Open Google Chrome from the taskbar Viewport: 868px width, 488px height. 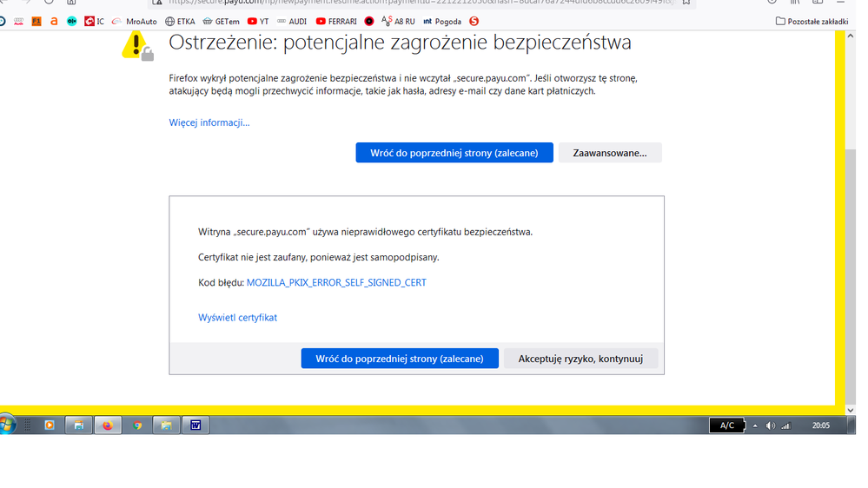pos(137,425)
